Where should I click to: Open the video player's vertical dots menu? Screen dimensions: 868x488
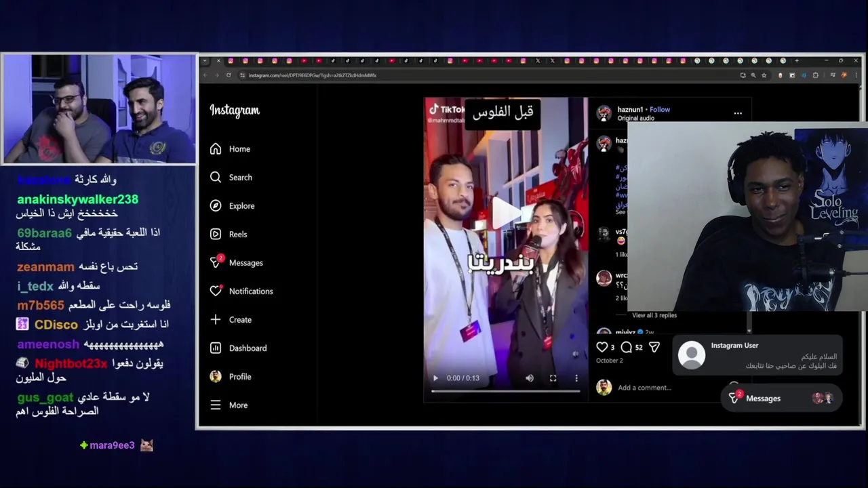(x=576, y=378)
